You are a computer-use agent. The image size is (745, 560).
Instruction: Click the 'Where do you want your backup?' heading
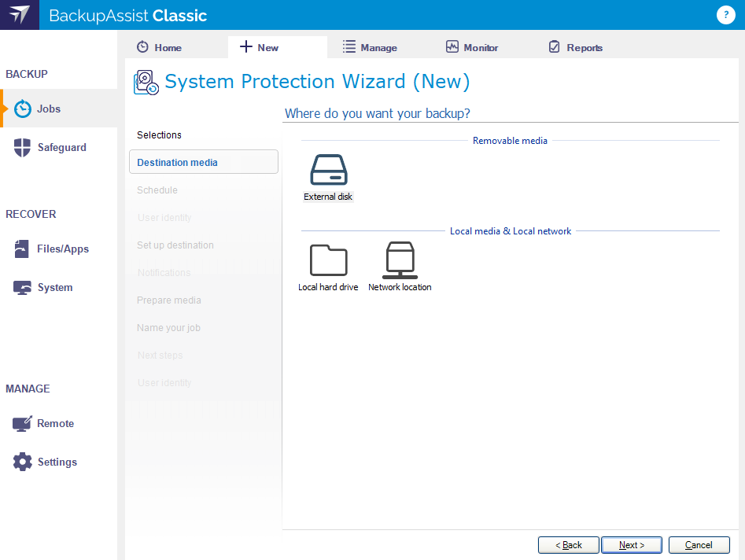click(x=378, y=113)
